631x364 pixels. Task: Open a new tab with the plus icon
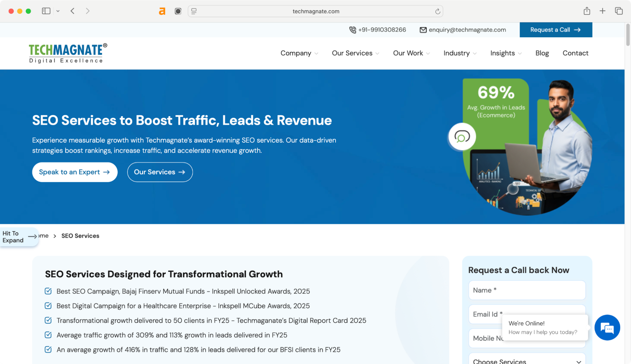tap(602, 11)
